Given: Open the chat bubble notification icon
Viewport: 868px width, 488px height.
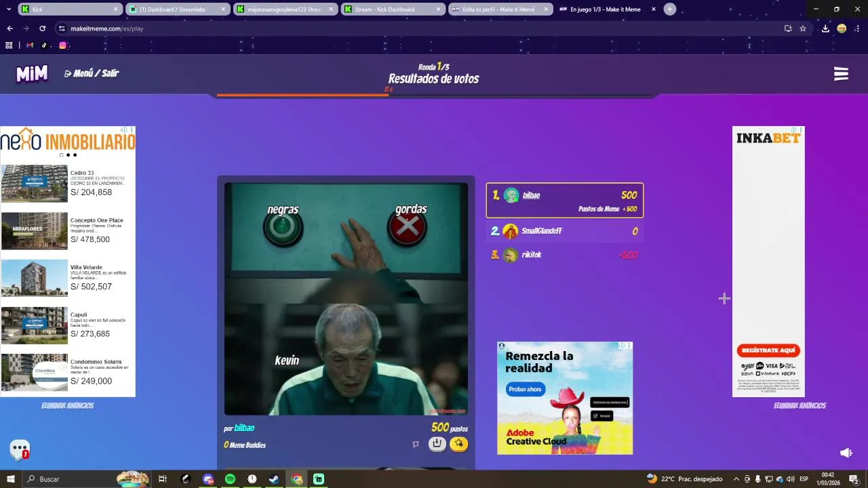Looking at the screenshot, I should 20,449.
